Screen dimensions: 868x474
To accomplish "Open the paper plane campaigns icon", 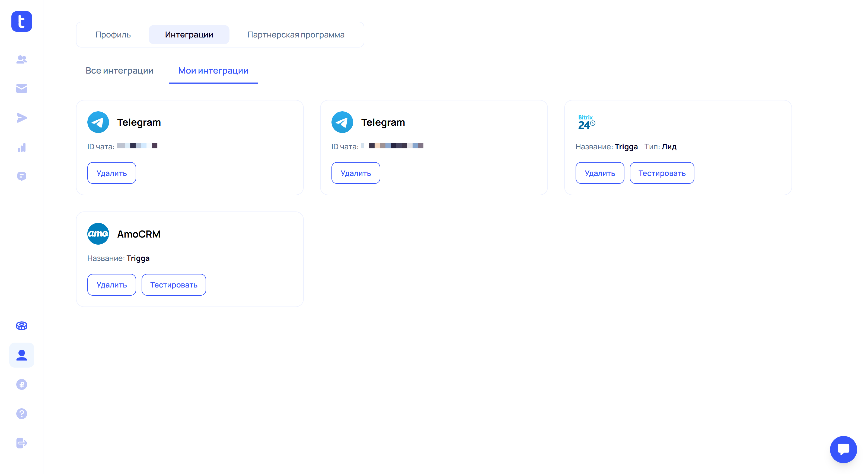I will tap(22, 118).
